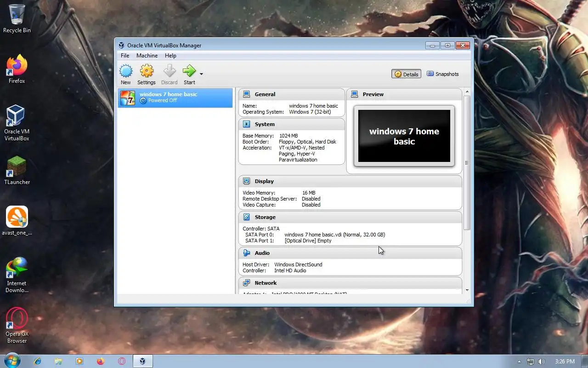
Task: Click the details pane vertical scrollbar thumb
Action: click(x=467, y=163)
